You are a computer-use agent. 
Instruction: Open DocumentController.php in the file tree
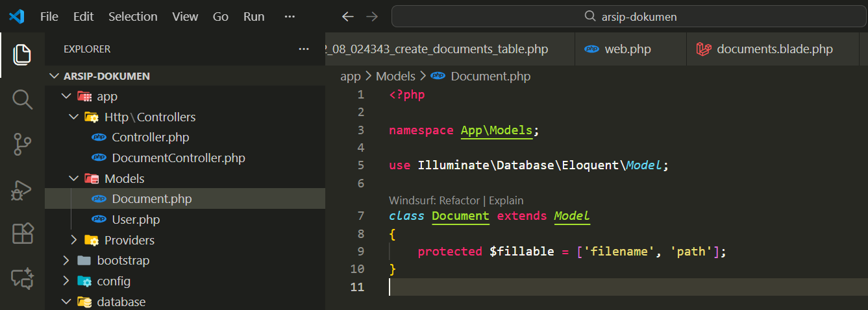178,158
